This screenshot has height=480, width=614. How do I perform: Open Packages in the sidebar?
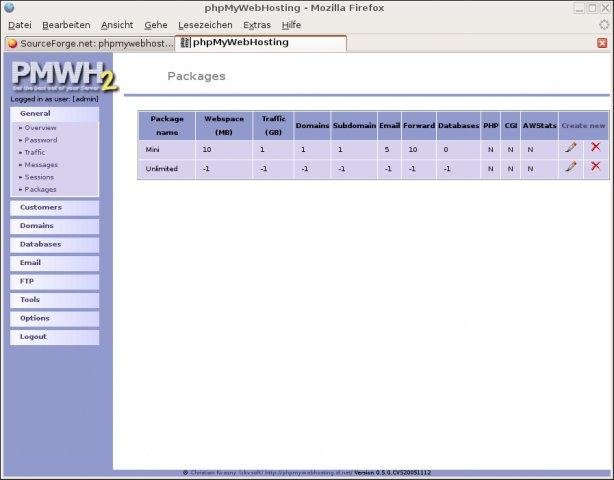pyautogui.click(x=40, y=189)
